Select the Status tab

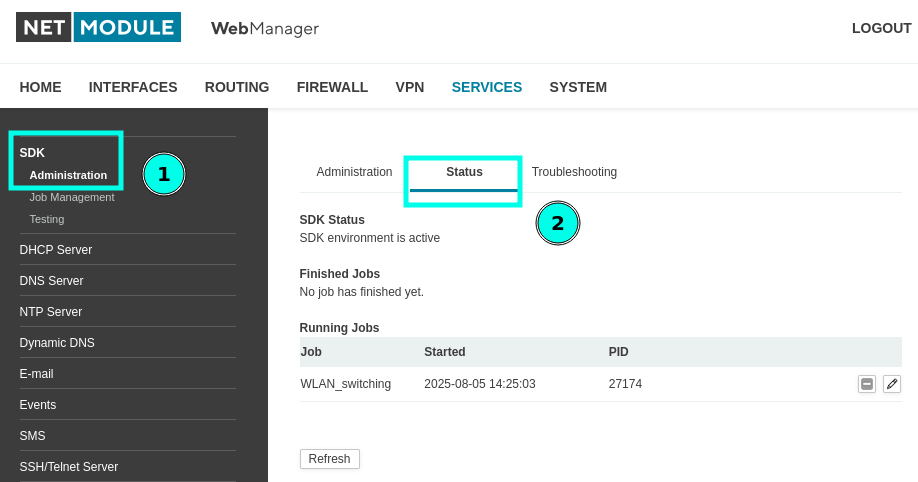(464, 172)
